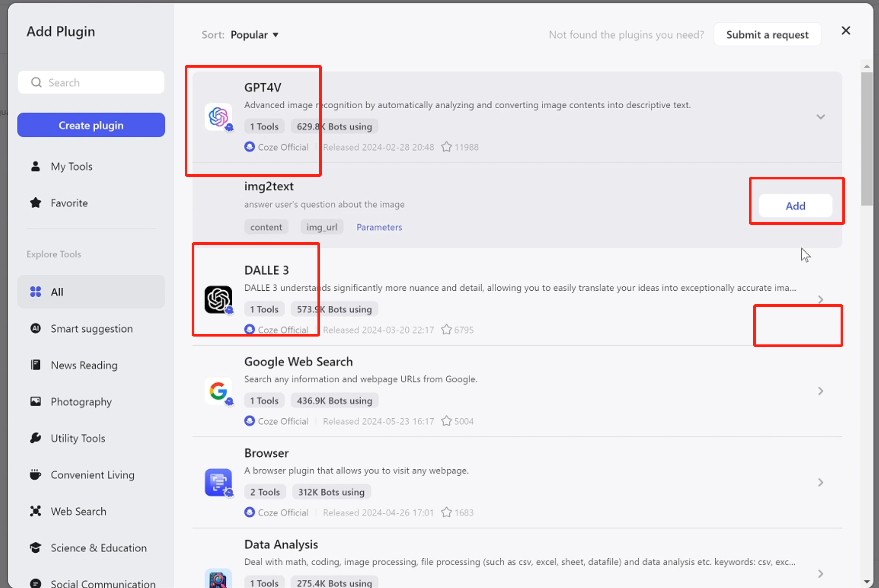The width and height of the screenshot is (879, 588).
Task: Select the All category tab
Action: 57,291
